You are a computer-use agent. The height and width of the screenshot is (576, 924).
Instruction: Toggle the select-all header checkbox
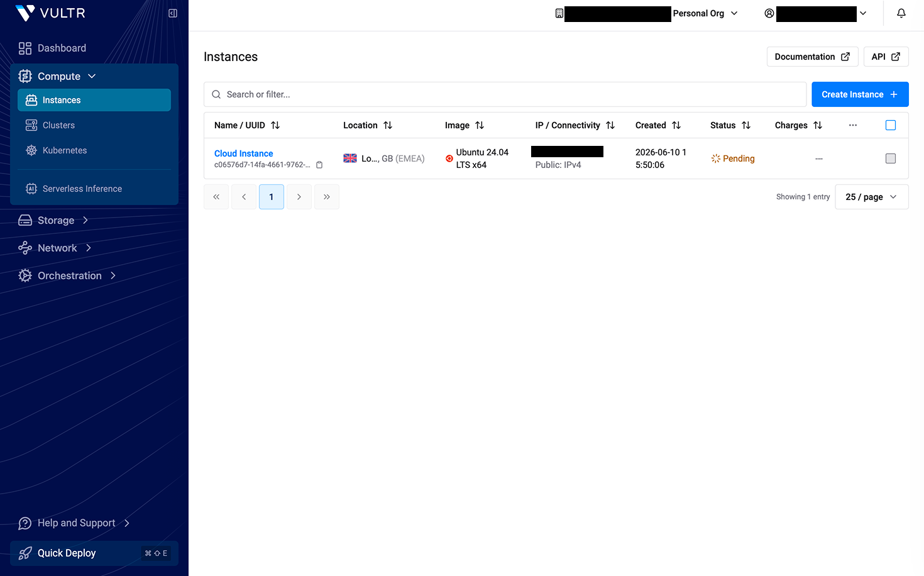point(891,125)
